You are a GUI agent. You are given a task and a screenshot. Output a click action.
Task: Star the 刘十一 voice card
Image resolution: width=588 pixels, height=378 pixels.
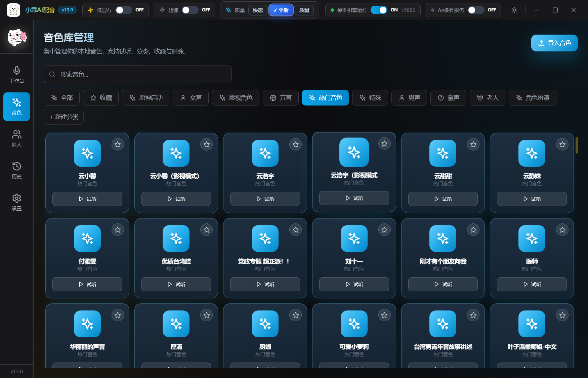(384, 230)
